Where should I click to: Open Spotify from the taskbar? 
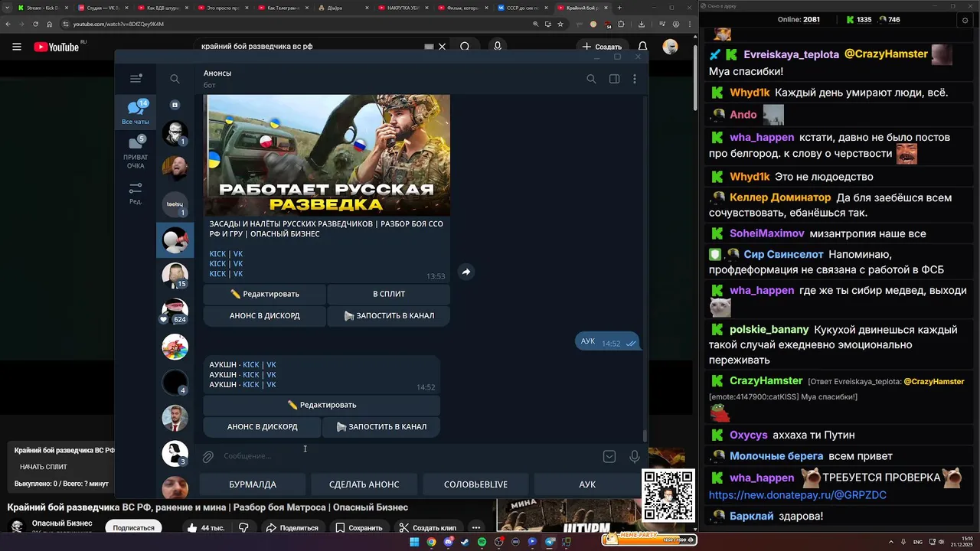point(482,542)
